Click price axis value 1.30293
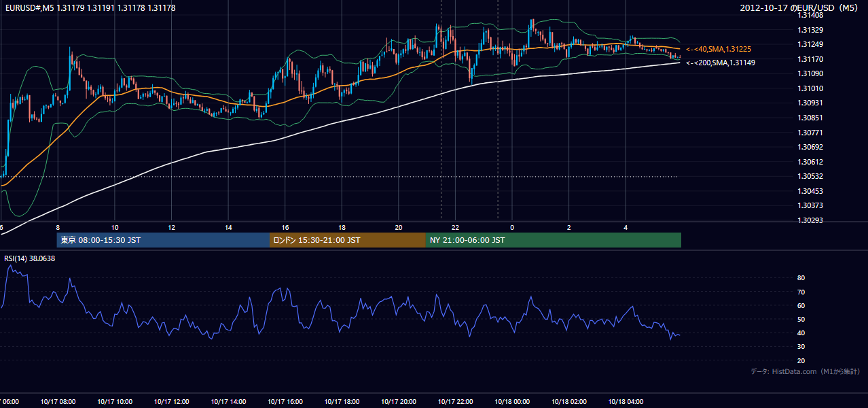868x408 pixels. (x=811, y=220)
